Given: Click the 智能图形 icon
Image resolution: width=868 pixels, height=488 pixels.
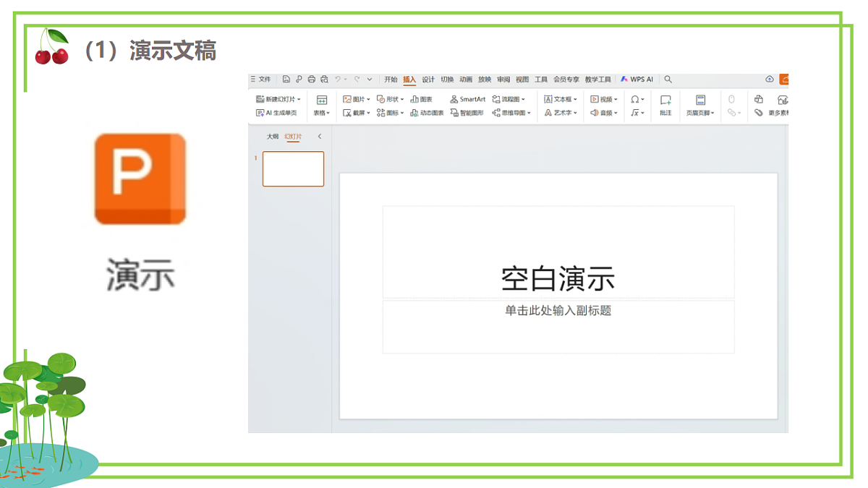Looking at the screenshot, I should [454, 113].
